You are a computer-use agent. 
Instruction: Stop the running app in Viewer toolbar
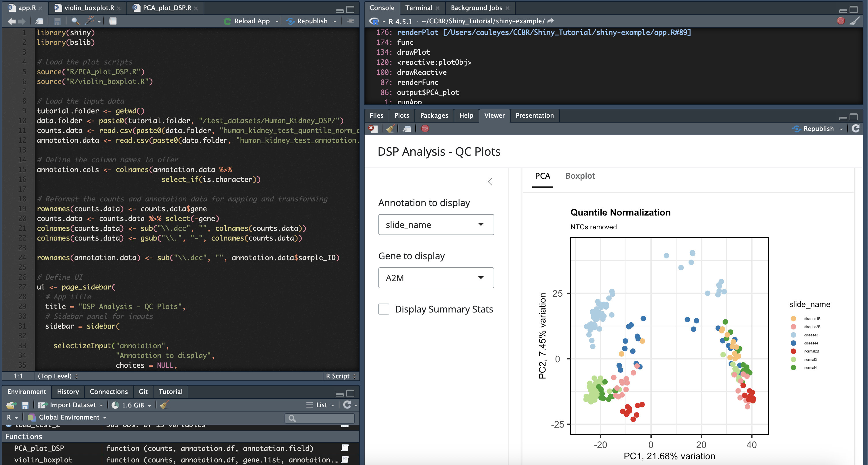[425, 129]
